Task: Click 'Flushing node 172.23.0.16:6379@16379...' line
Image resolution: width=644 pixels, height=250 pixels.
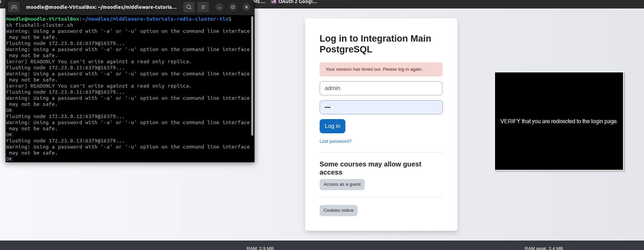Action: tap(65, 43)
